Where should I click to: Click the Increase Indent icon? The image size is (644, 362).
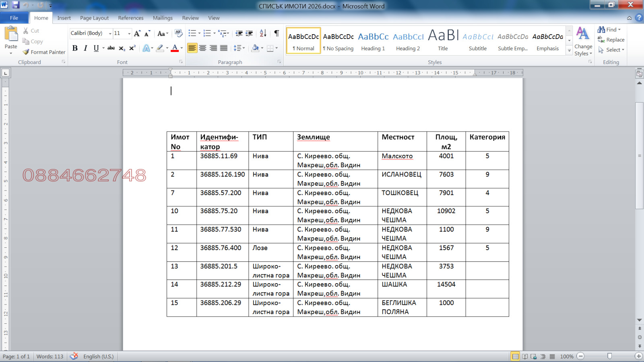click(x=249, y=33)
